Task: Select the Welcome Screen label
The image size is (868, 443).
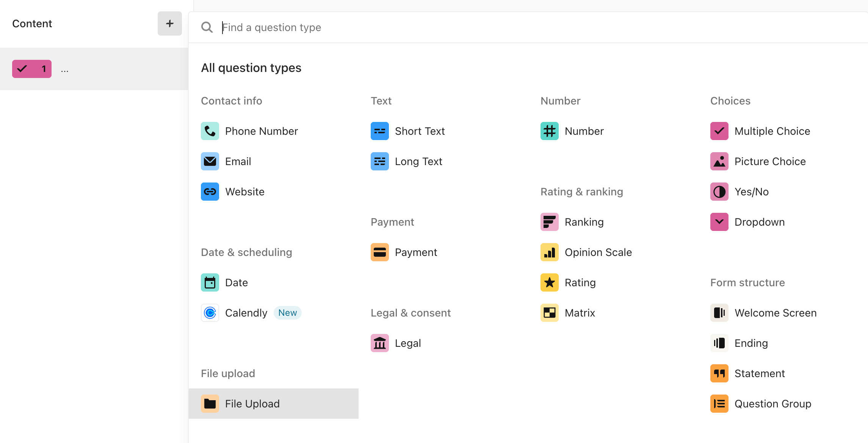Action: (x=776, y=313)
